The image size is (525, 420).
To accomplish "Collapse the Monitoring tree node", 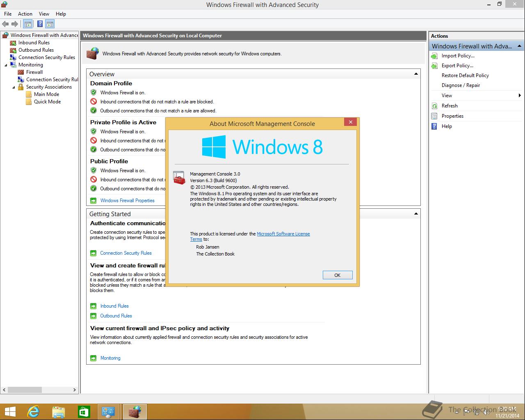I will pyautogui.click(x=6, y=65).
